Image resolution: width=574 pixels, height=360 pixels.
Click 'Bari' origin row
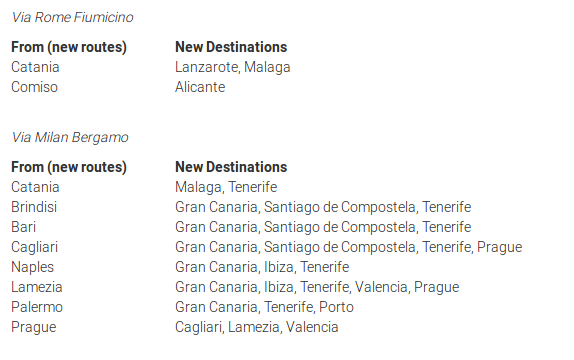pyautogui.click(x=23, y=227)
